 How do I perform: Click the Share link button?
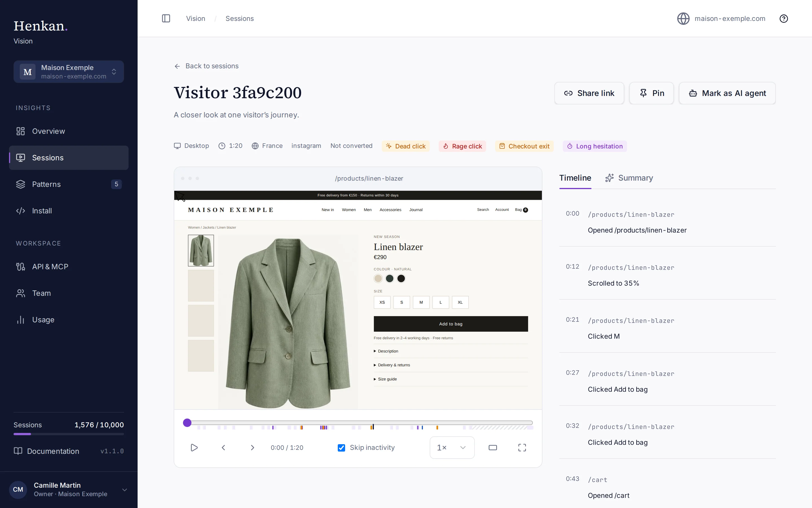[x=589, y=93]
